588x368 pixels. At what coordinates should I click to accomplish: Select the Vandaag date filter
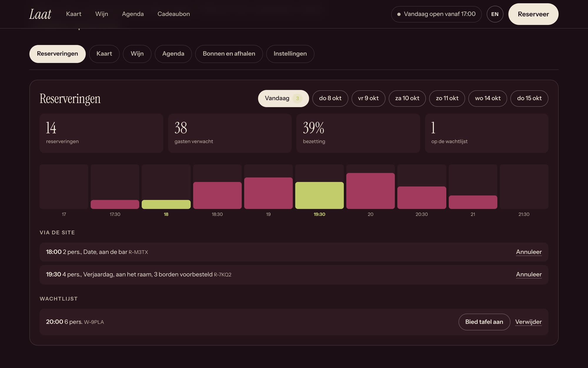pyautogui.click(x=283, y=98)
